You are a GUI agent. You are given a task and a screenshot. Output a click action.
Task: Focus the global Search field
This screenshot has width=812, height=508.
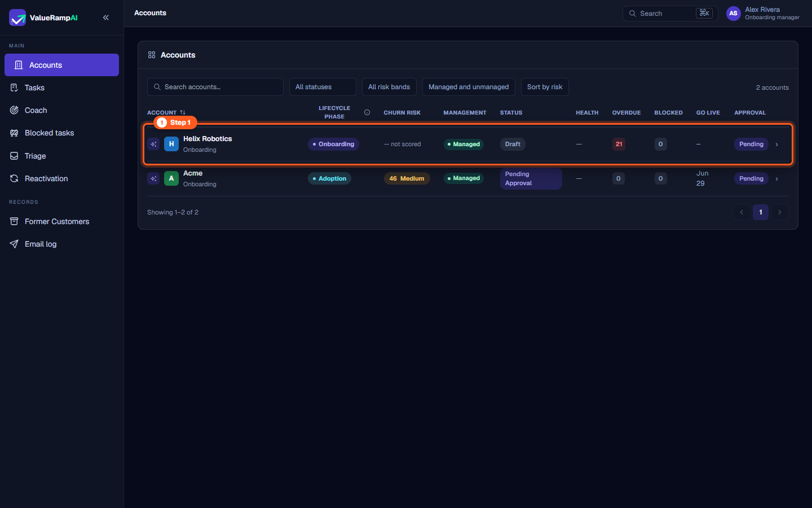(x=670, y=14)
